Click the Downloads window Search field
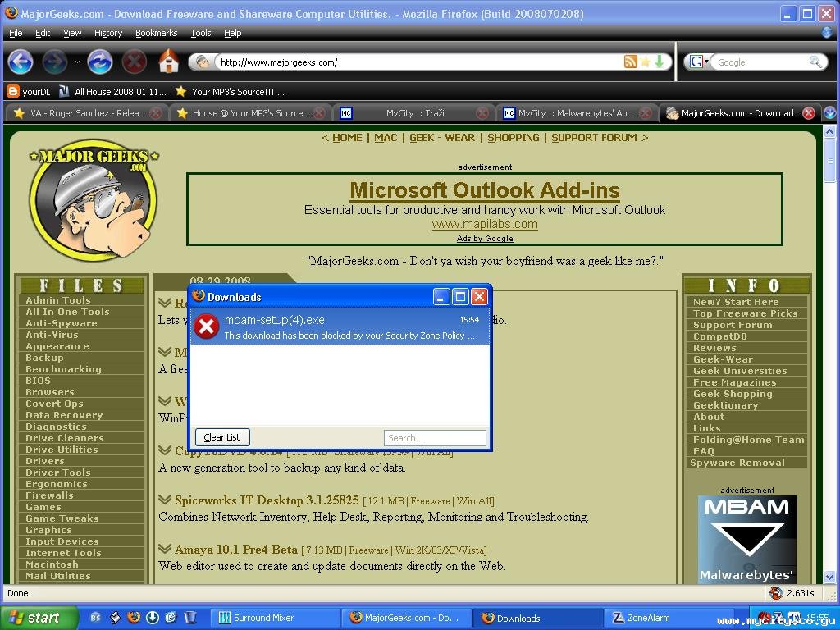 pos(435,438)
